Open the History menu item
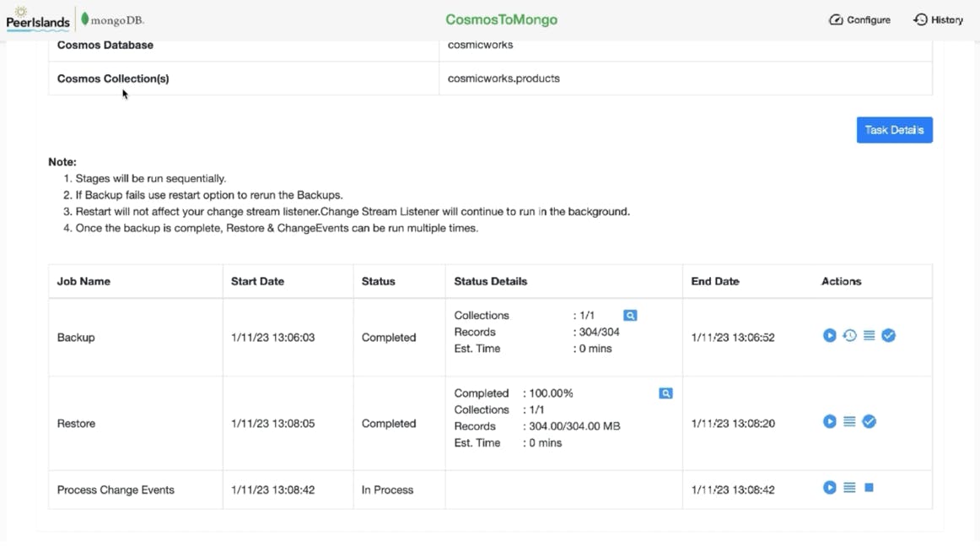The width and height of the screenshot is (980, 547). tap(938, 19)
